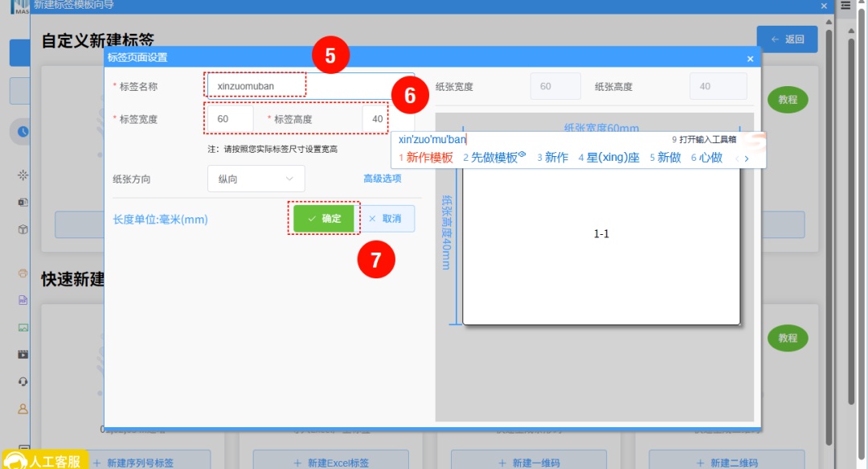Choose IME candidate 1 新作模板
Screen dimensions: 868x469
pos(425,158)
